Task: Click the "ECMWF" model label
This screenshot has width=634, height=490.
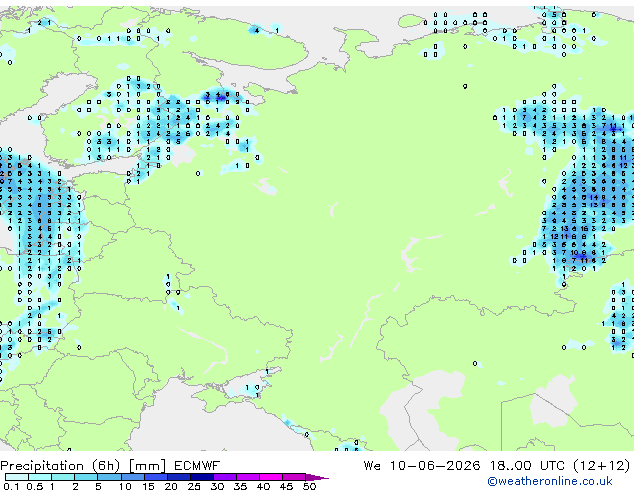Action: (x=197, y=466)
